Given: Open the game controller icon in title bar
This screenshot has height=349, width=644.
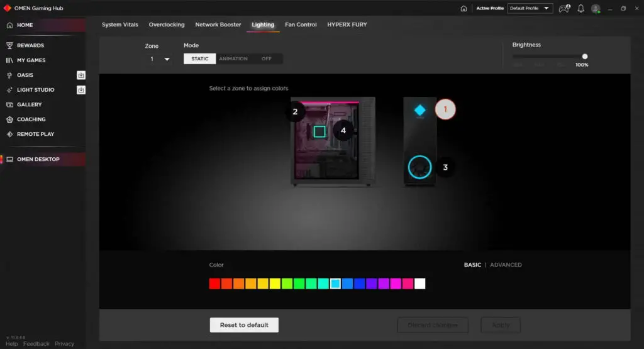Looking at the screenshot, I should 564,8.
